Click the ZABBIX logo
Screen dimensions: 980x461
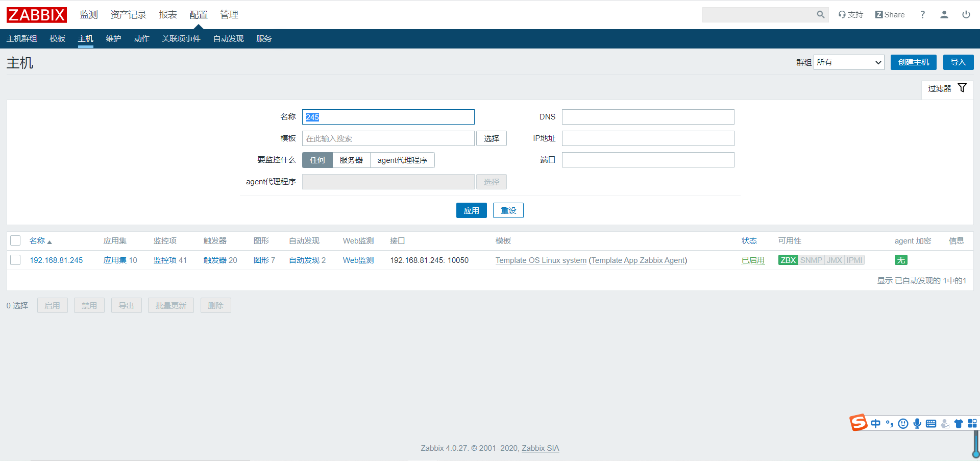pos(37,15)
